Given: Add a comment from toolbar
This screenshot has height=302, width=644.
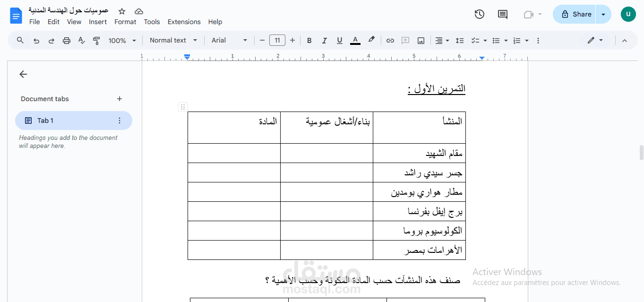Looking at the screenshot, I should coord(405,41).
